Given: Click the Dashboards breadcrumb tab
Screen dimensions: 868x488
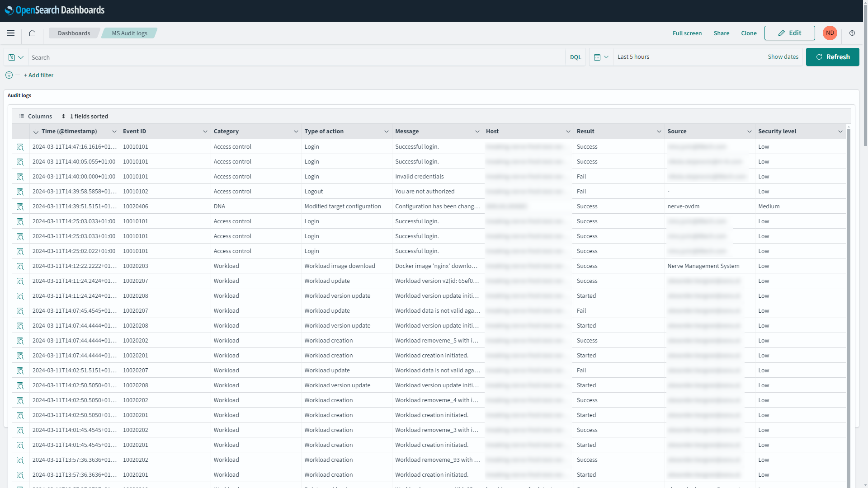Looking at the screenshot, I should tap(74, 33).
